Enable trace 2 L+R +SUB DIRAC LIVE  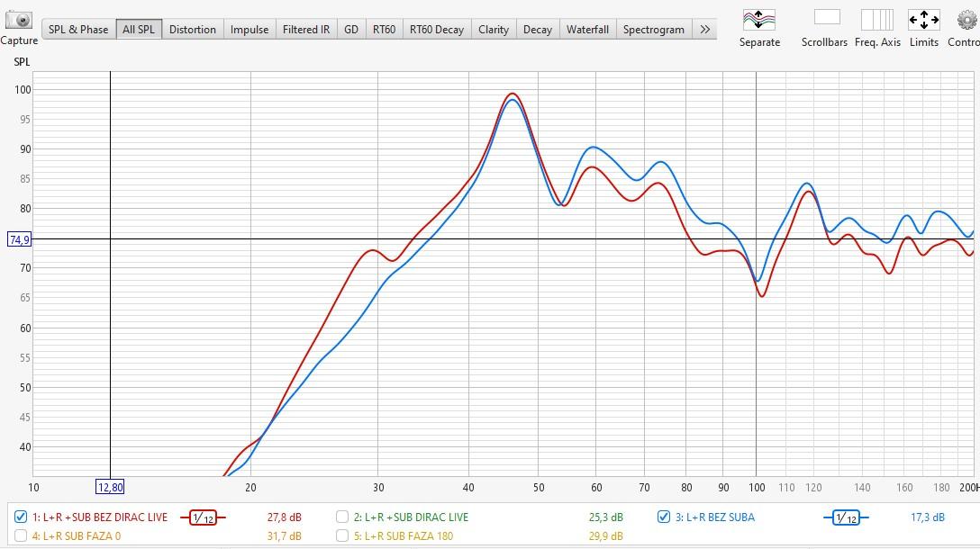(342, 517)
